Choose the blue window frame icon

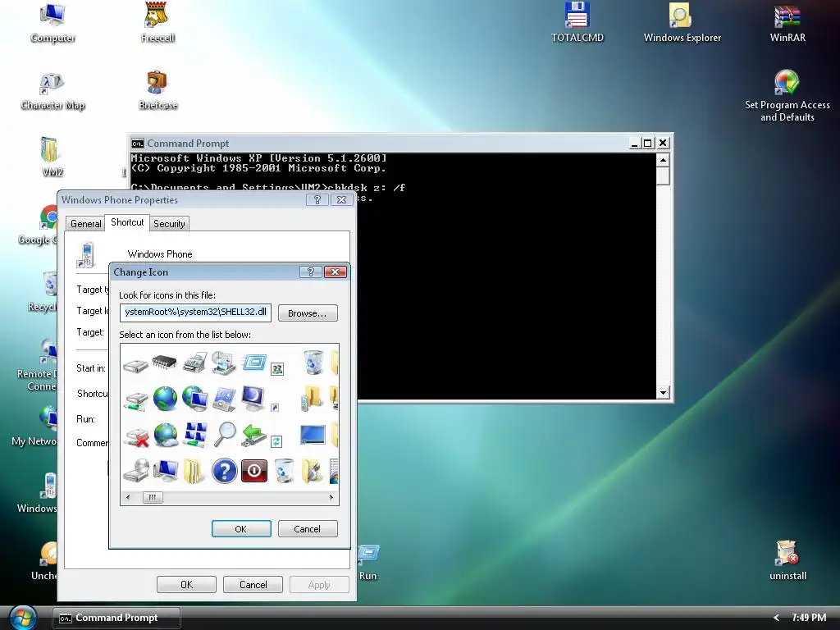[x=254, y=362]
